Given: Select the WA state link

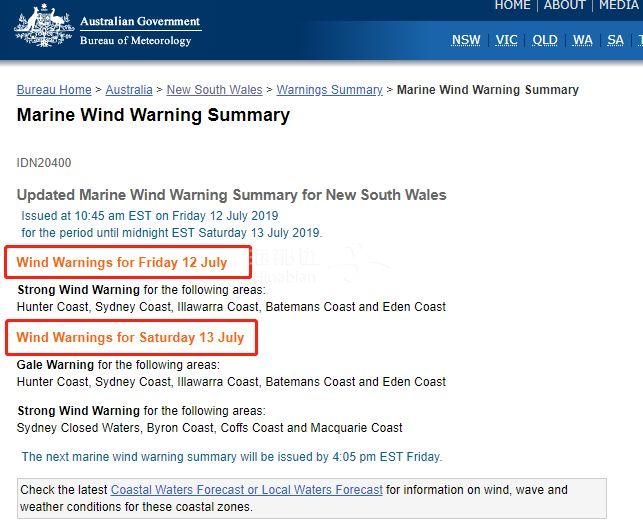Looking at the screenshot, I should [583, 40].
